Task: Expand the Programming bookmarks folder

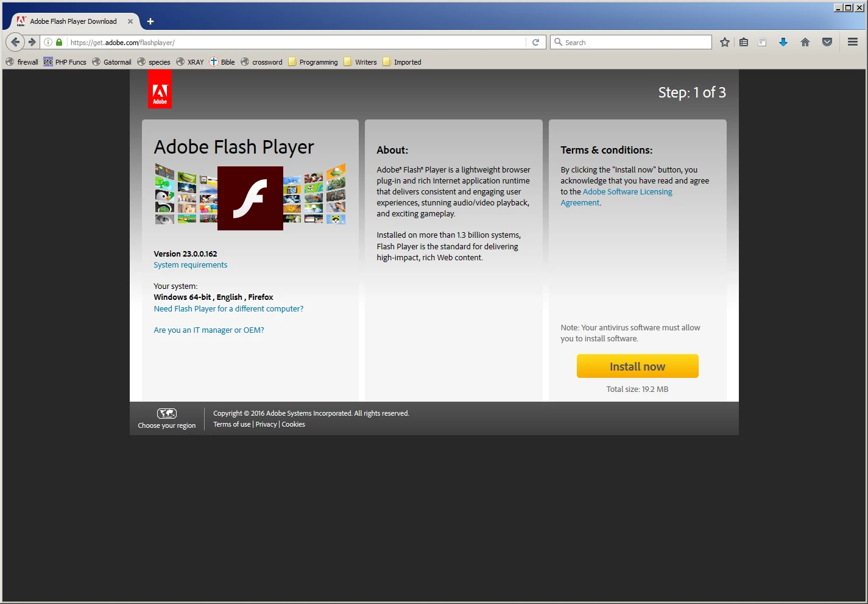Action: 312,62
